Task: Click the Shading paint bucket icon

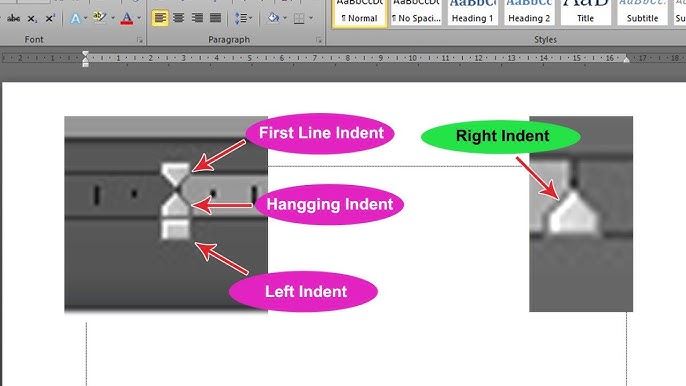Action: (x=274, y=18)
